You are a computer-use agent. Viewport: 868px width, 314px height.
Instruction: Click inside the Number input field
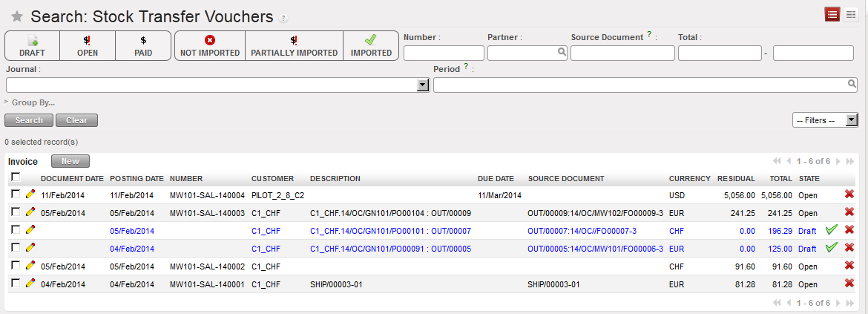(444, 53)
